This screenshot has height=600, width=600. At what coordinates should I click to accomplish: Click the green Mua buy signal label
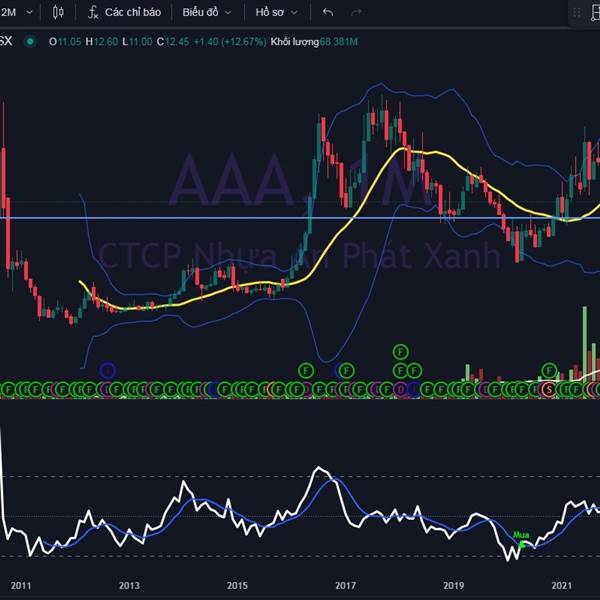click(x=521, y=535)
